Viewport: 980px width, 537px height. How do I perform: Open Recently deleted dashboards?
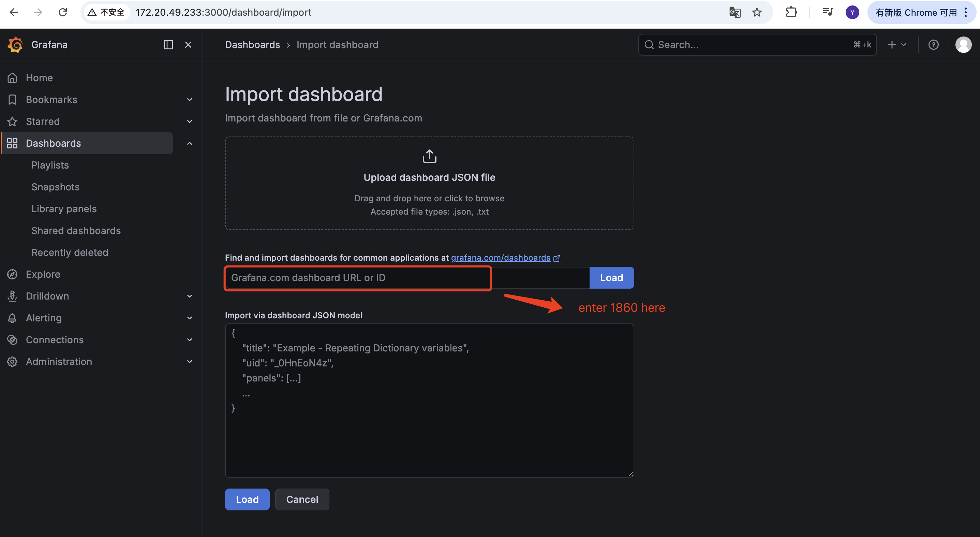pyautogui.click(x=70, y=252)
